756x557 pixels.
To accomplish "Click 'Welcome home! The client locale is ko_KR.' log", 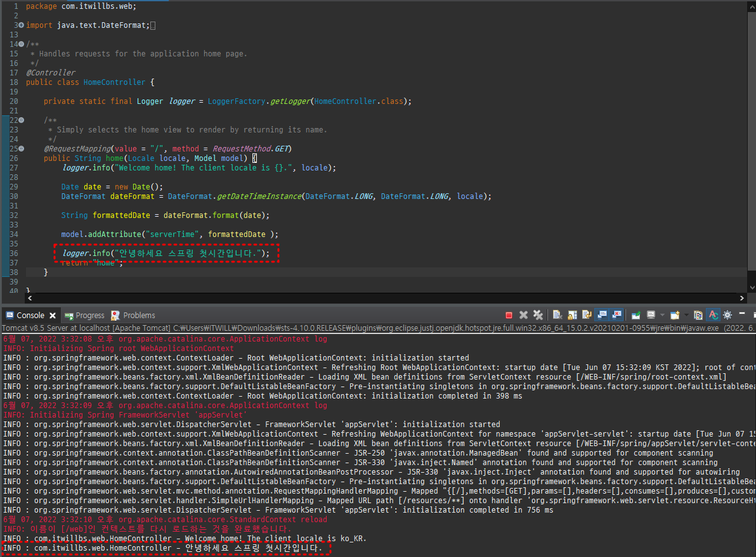I will pyautogui.click(x=185, y=539).
